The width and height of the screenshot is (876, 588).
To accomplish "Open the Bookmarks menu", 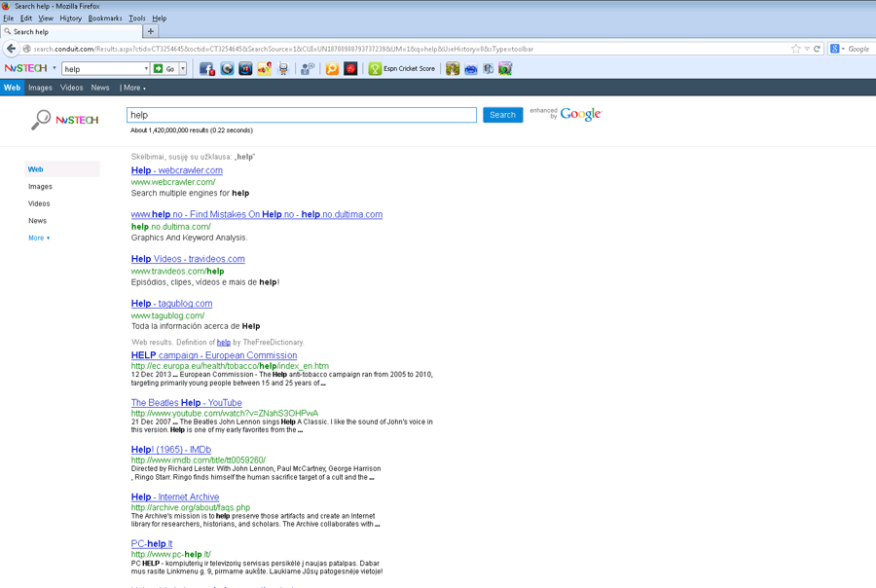I will [x=105, y=18].
